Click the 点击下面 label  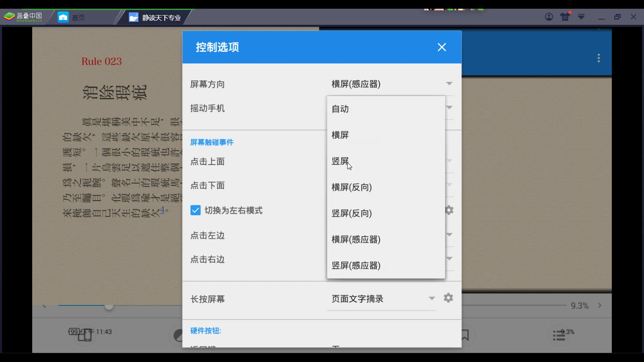tap(207, 185)
